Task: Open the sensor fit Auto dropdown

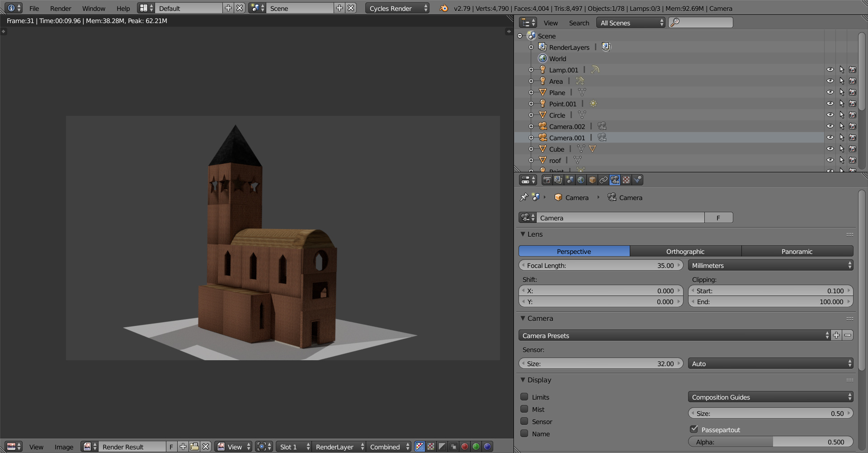Action: tap(771, 363)
